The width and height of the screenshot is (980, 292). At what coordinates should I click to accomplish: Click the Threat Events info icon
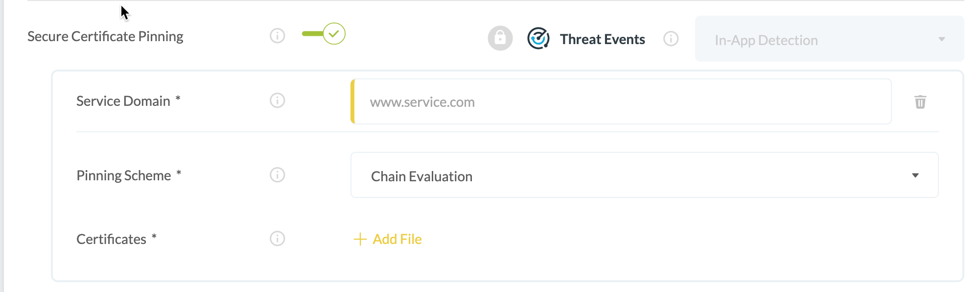pyautogui.click(x=671, y=39)
